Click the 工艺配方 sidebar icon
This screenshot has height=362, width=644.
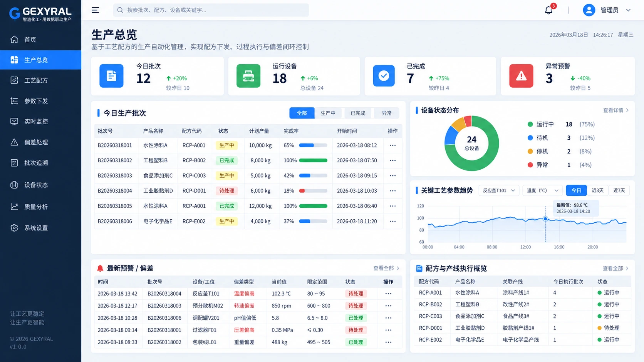coord(14,80)
